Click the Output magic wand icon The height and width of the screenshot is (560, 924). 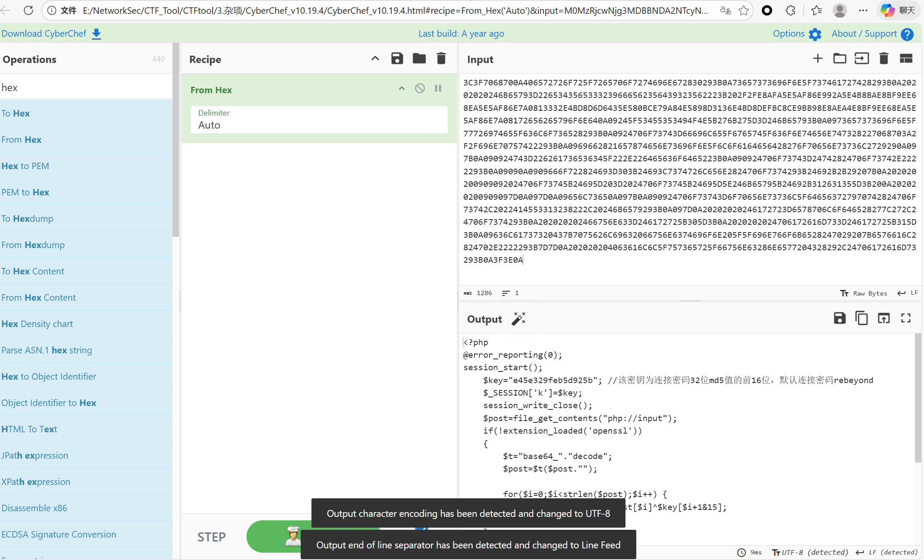[519, 319]
